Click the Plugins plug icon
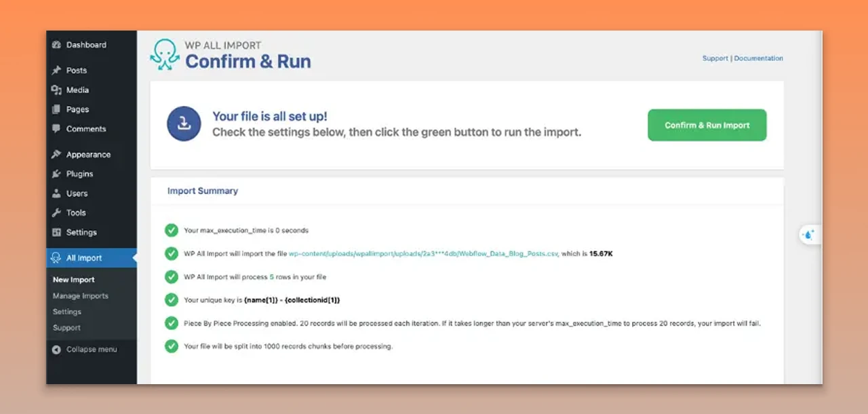This screenshot has width=868, height=414. [x=56, y=174]
